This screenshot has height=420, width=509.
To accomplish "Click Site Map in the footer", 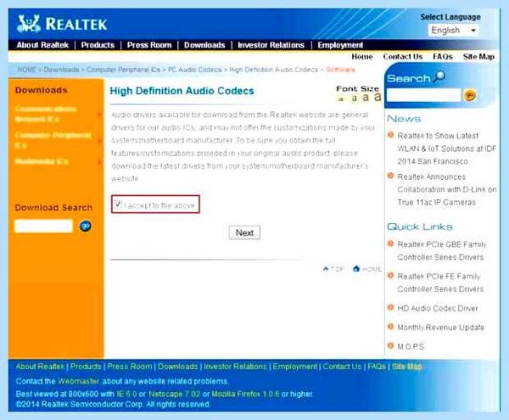I will (406, 367).
